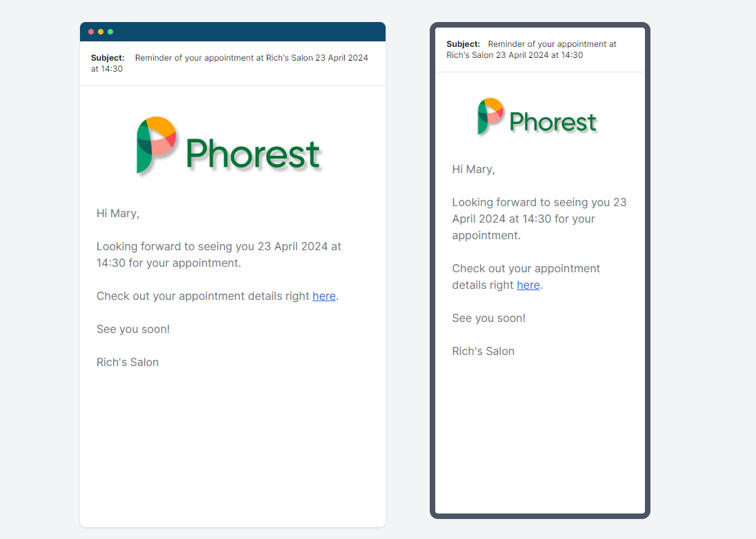Click 'See you soon!' text in mobile preview
The width and height of the screenshot is (756, 539).
(489, 318)
